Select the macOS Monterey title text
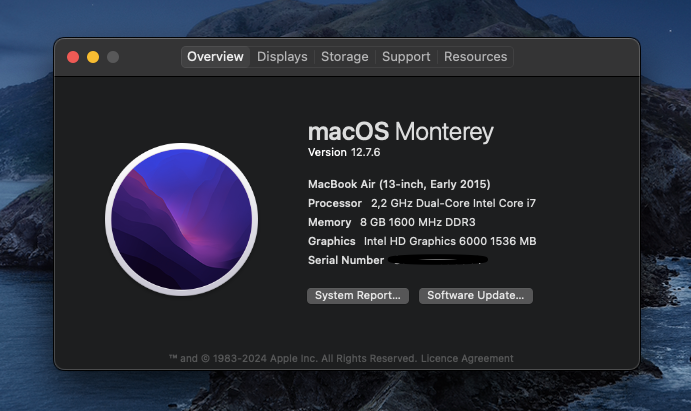Viewport: 691px width, 411px height. (401, 132)
